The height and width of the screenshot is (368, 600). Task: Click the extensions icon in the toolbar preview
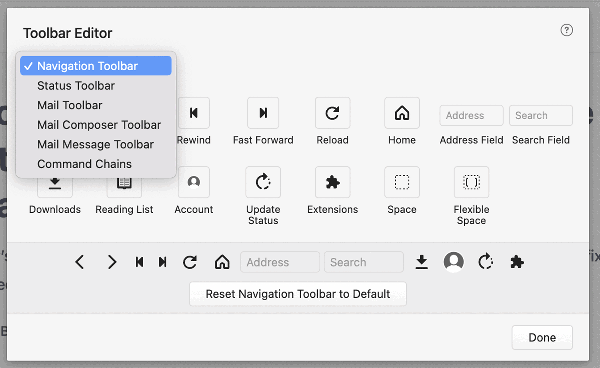coord(517,262)
